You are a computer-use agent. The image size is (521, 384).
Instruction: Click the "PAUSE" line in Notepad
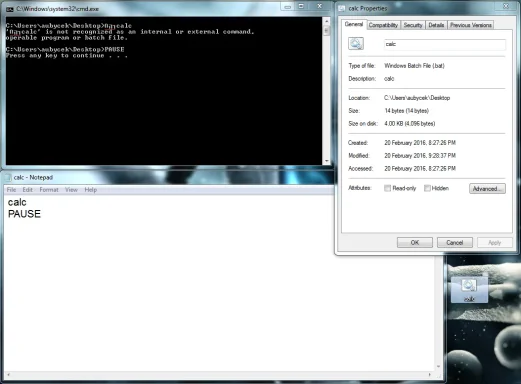[x=24, y=214]
